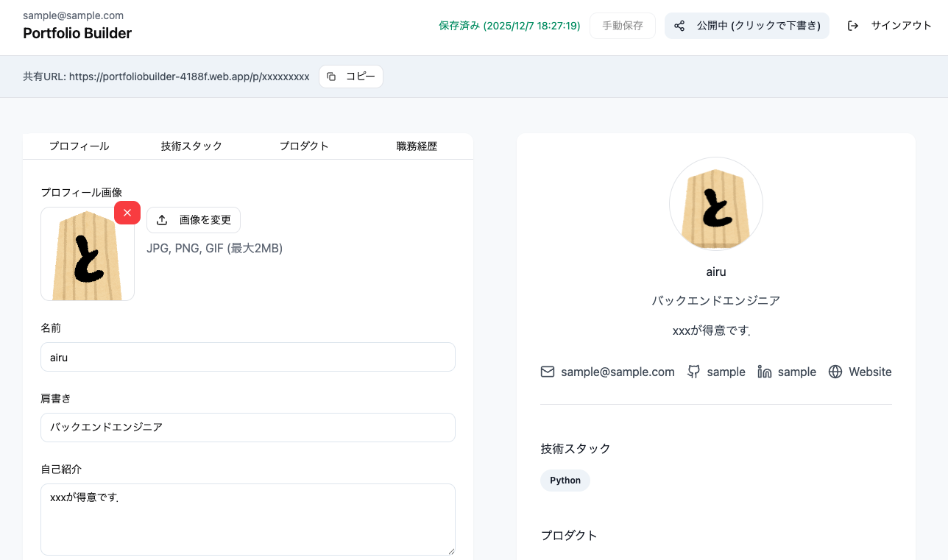Switch to the 技術スタック tab
The width and height of the screenshot is (948, 560).
pyautogui.click(x=191, y=146)
